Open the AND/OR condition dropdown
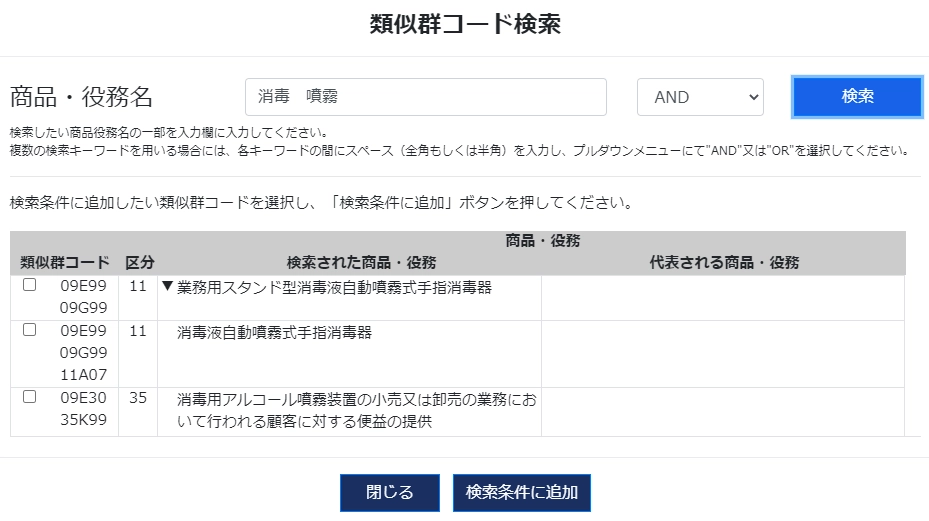The width and height of the screenshot is (929, 521). [700, 97]
